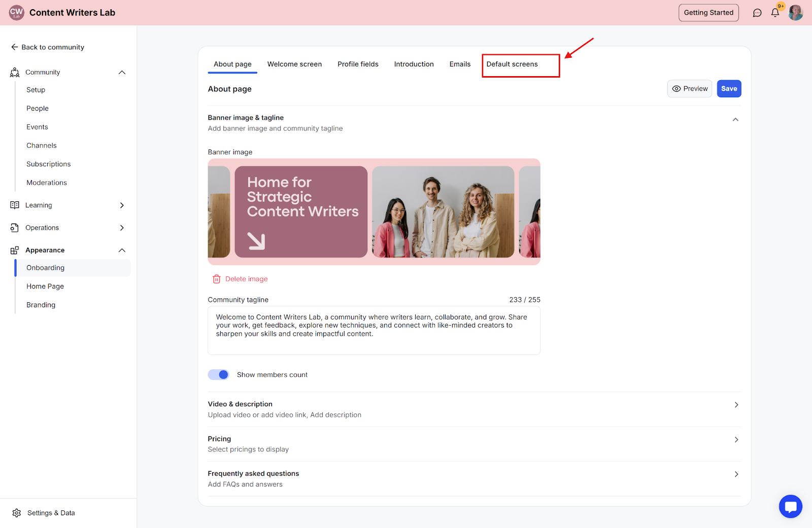Select Onboarding under Appearance
The width and height of the screenshot is (812, 528).
click(x=73, y=268)
